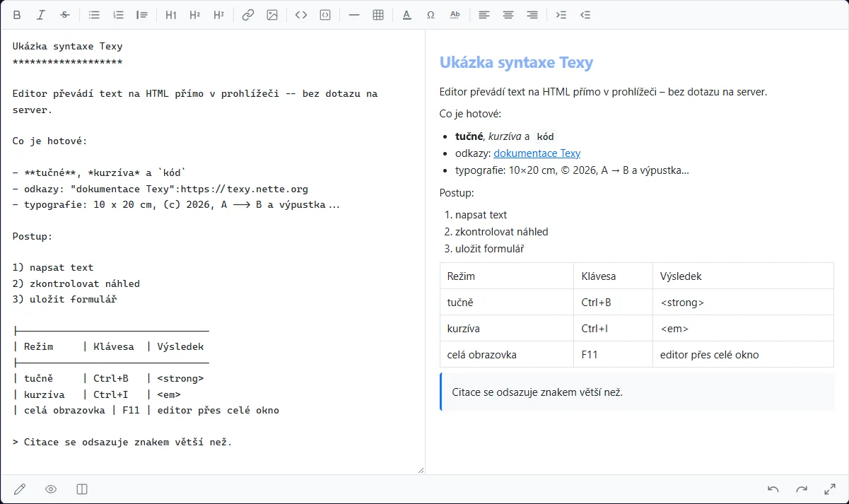Click the source line starting '> Citace se odsazuje'

click(x=122, y=443)
